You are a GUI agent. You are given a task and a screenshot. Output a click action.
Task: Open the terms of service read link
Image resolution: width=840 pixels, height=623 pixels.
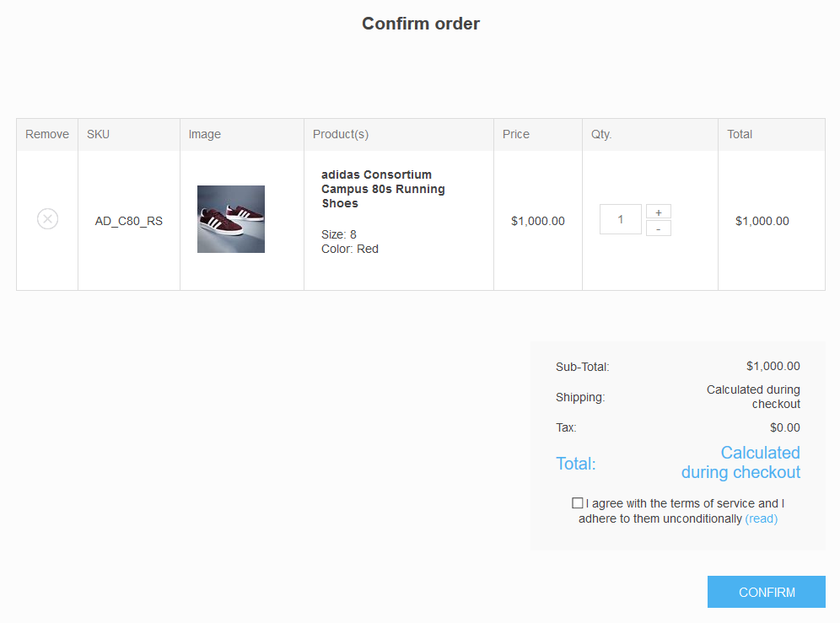pos(761,518)
